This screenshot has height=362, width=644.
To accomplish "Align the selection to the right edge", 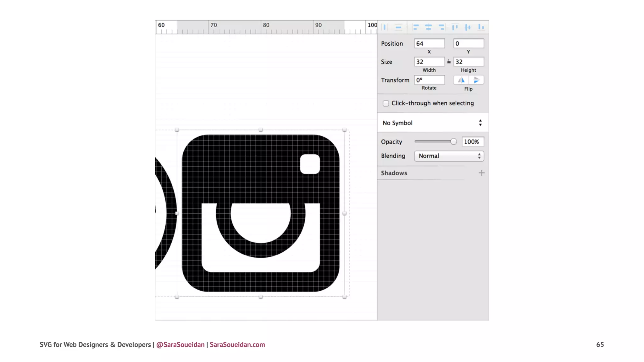I will (441, 27).
